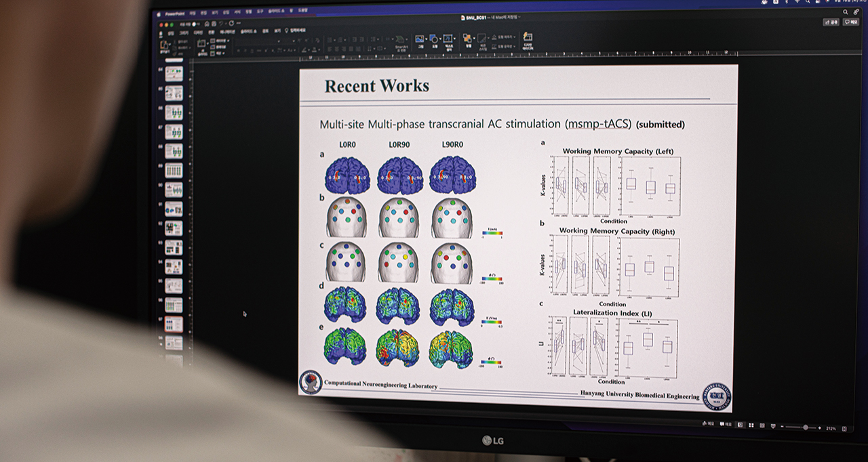The width and height of the screenshot is (868, 462).
Task: Click the Paste clipboard icon
Action: point(164,45)
